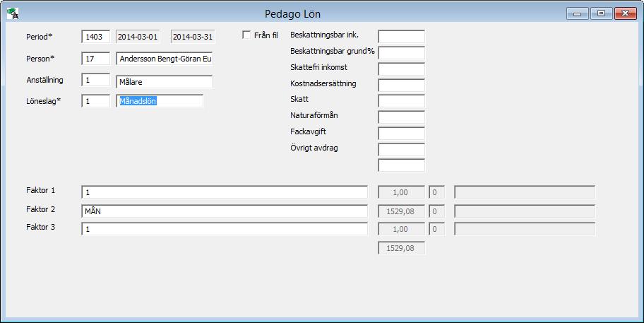Click the Målare employment description field
Image resolution: width=644 pixels, height=323 pixels.
(165, 81)
